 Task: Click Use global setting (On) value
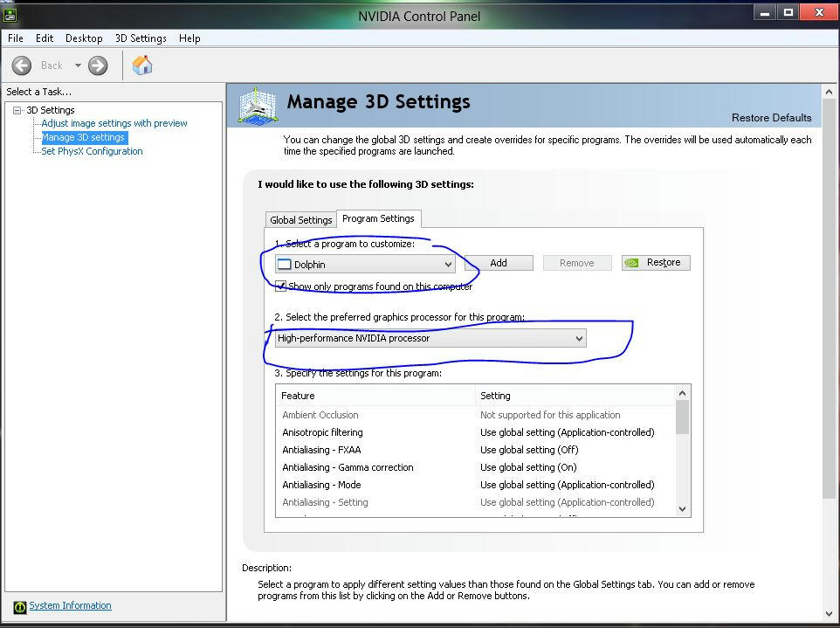[528, 467]
